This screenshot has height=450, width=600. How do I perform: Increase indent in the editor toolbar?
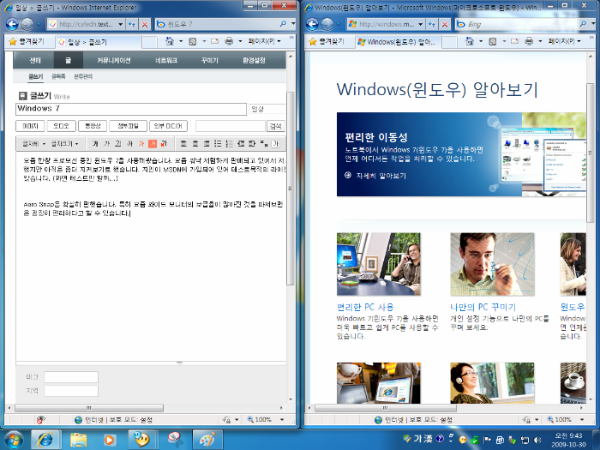pyautogui.click(x=252, y=143)
